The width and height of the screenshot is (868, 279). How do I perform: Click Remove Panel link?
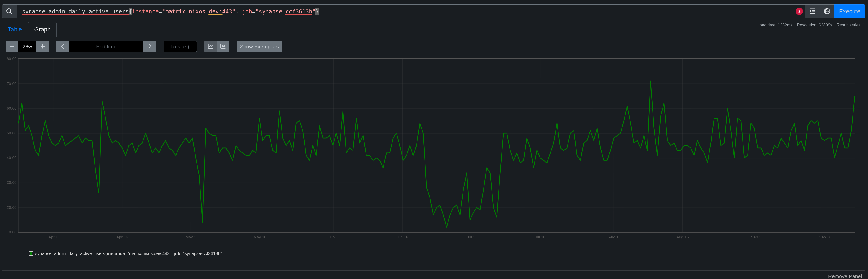844,276
